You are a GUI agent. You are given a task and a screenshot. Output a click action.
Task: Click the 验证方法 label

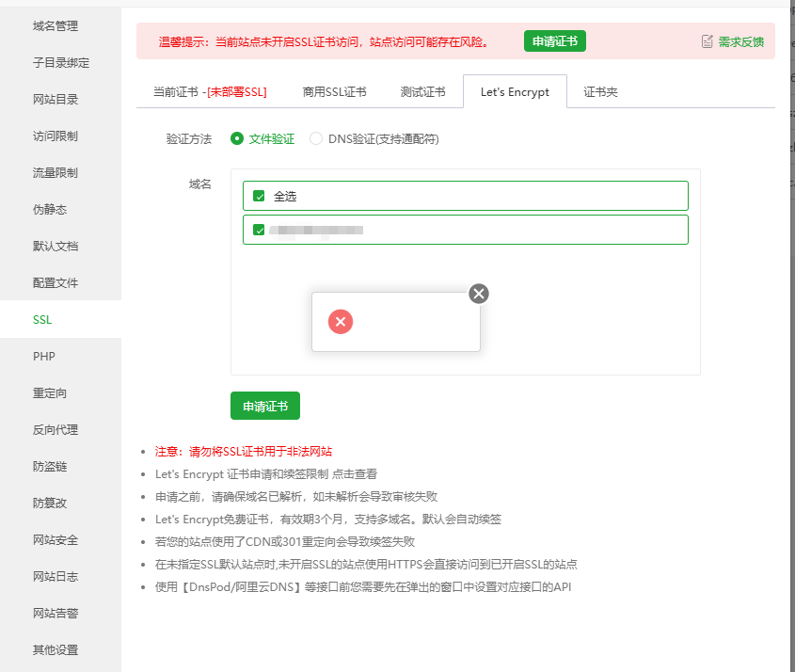188,139
